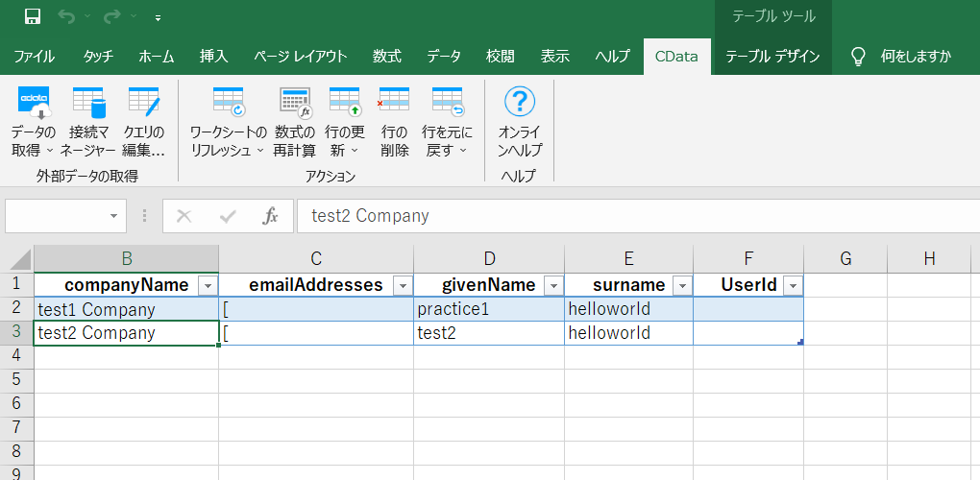Click the Get Data (データの取得) icon
This screenshot has height=480, width=980.
click(33, 103)
